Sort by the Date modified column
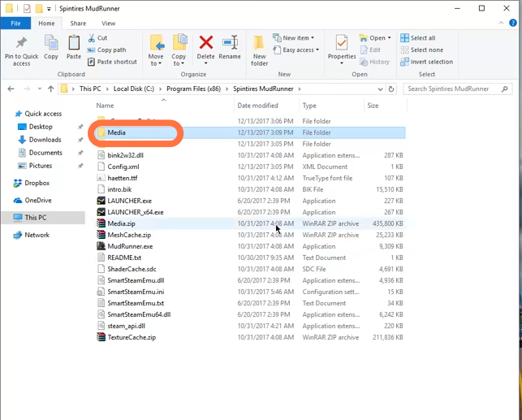 (257, 106)
